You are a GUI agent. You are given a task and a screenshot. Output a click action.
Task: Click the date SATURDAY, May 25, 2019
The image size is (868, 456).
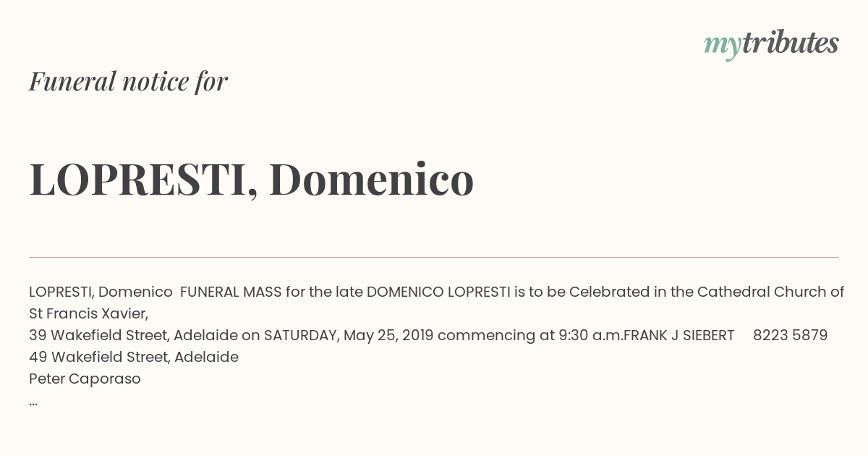(349, 335)
